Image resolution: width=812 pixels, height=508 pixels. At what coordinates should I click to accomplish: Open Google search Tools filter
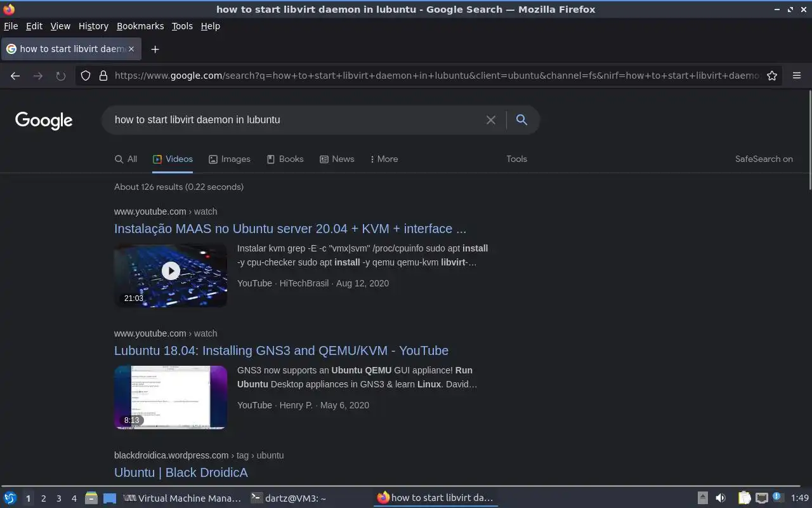tap(516, 159)
